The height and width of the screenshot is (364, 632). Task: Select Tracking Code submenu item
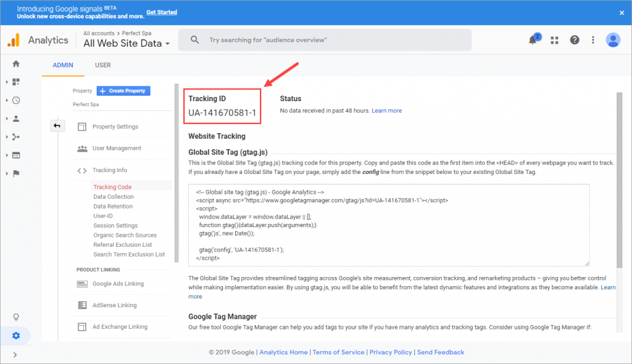tap(112, 187)
